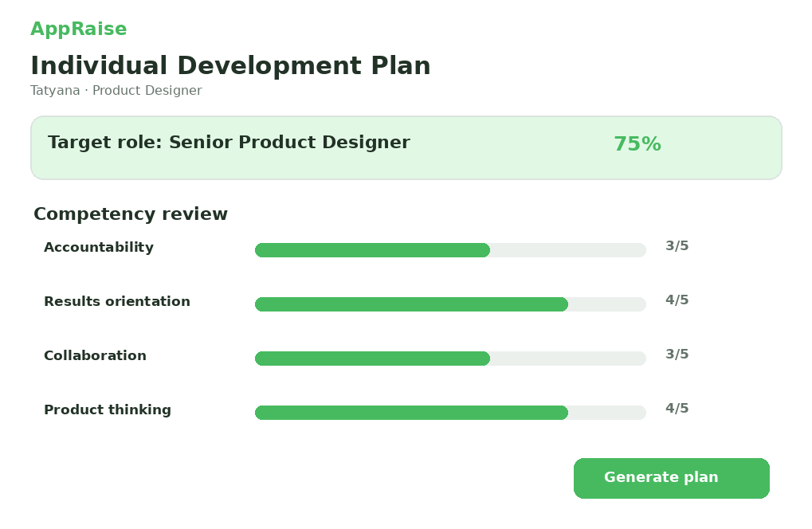Select the Collaboration 3/5 score
Screen dimensions: 812x529
click(x=677, y=354)
